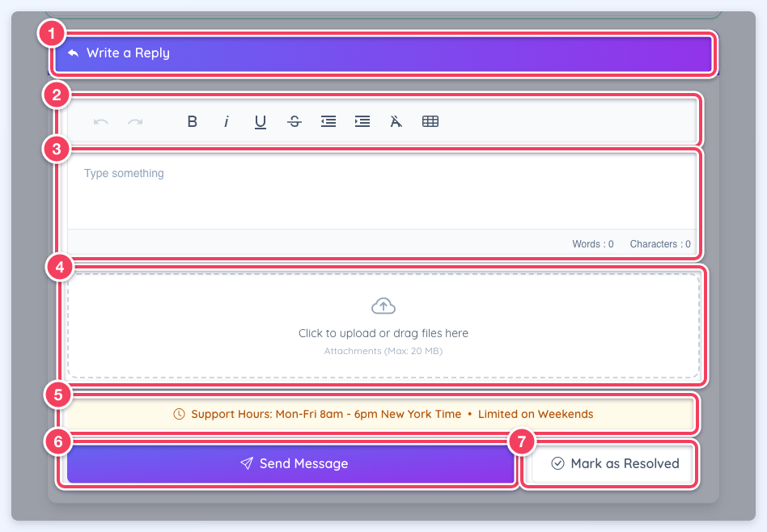Decrease indent with the outdent icon
This screenshot has height=532, width=767.
click(328, 121)
